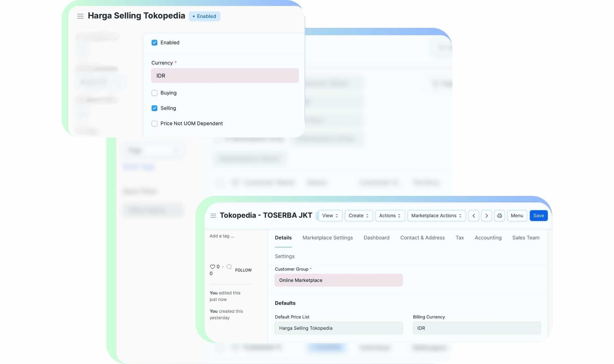The image size is (614, 364).
Task: Click the Settings section heading
Action: coord(285,256)
